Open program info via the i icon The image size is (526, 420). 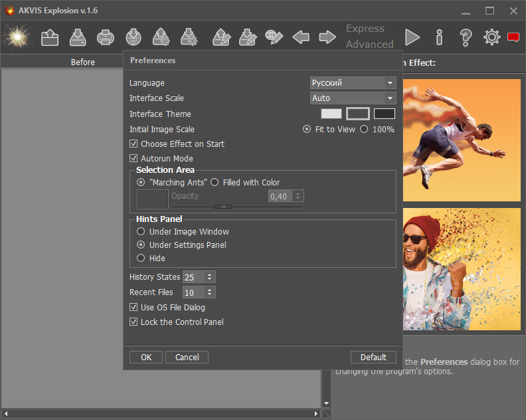click(439, 37)
